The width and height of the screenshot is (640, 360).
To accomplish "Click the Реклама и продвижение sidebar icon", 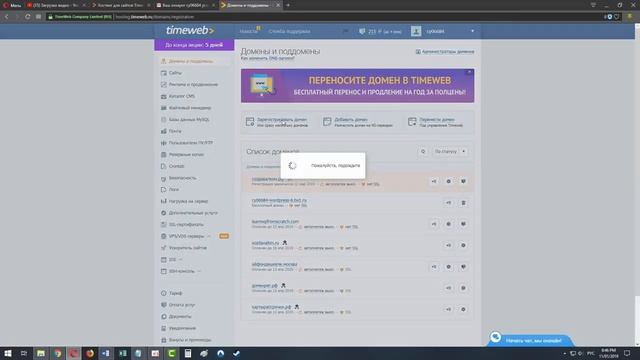I will (164, 84).
